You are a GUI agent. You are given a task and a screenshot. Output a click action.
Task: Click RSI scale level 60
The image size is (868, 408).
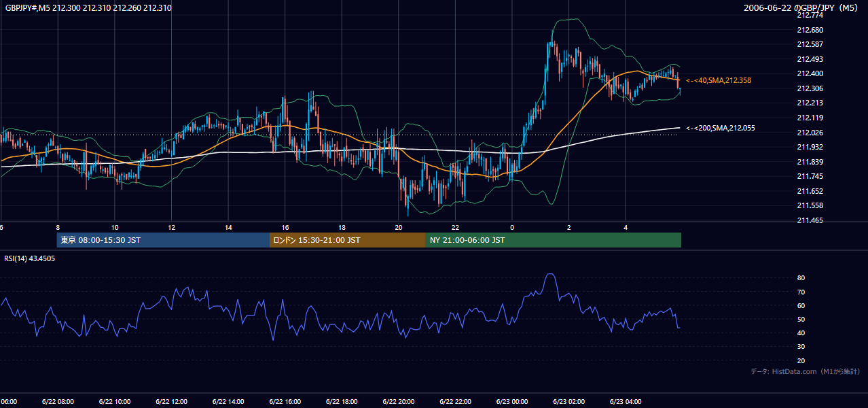[801, 305]
